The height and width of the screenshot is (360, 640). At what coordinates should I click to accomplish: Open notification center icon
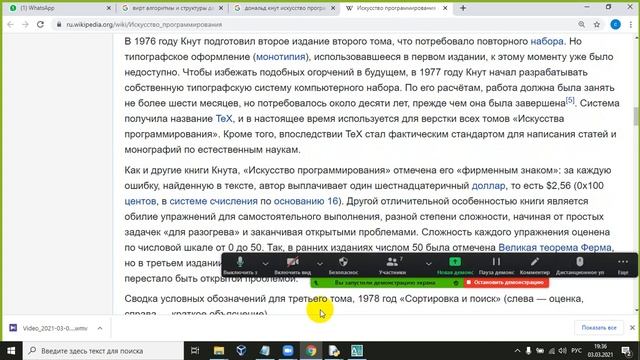(x=627, y=351)
